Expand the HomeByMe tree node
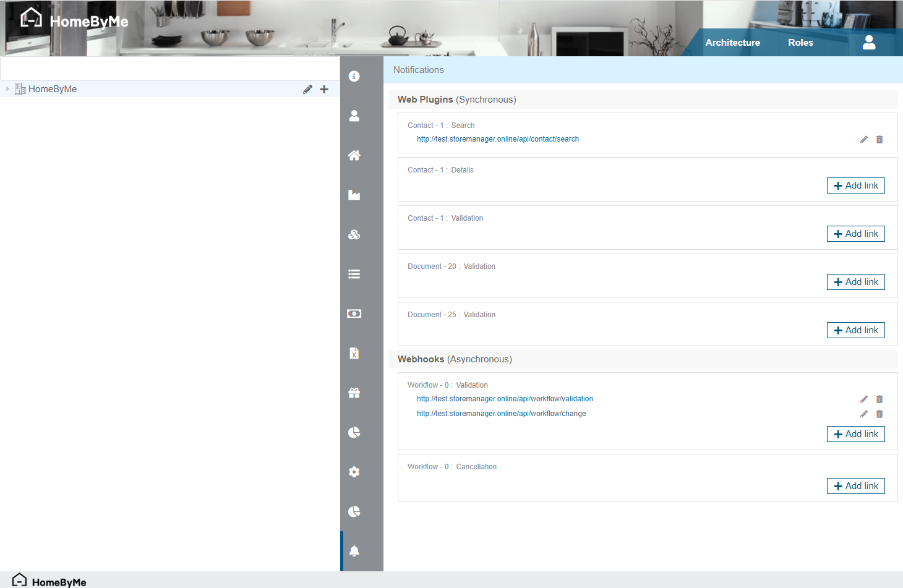 tap(7, 89)
